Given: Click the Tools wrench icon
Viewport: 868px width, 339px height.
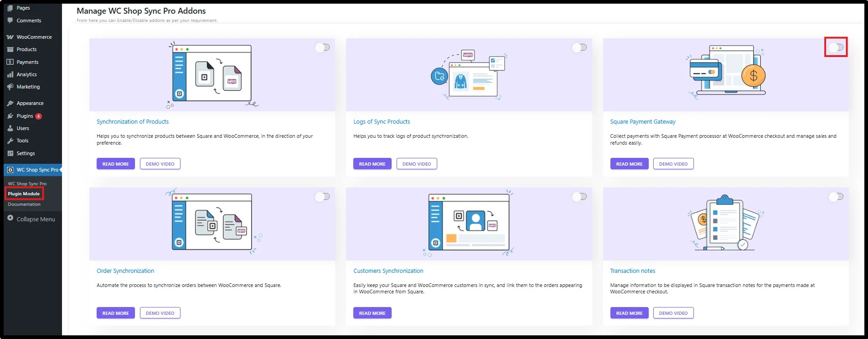Looking at the screenshot, I should pyautogui.click(x=10, y=141).
